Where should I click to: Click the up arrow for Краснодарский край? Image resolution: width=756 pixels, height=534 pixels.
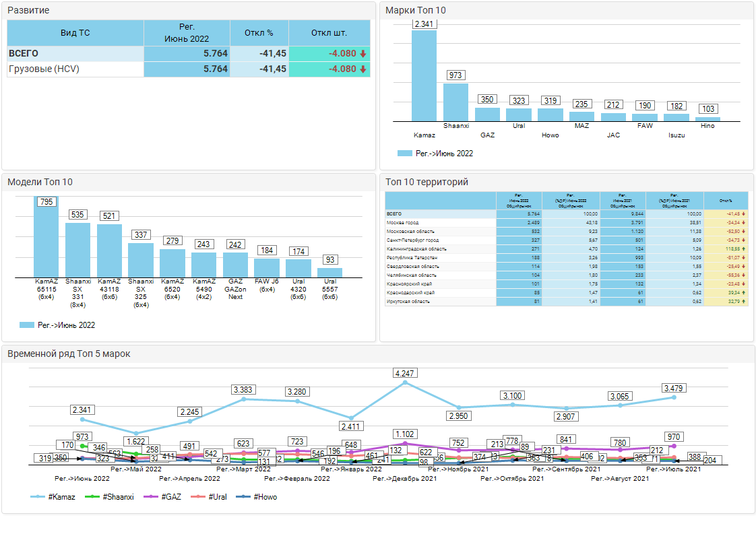tap(743, 293)
